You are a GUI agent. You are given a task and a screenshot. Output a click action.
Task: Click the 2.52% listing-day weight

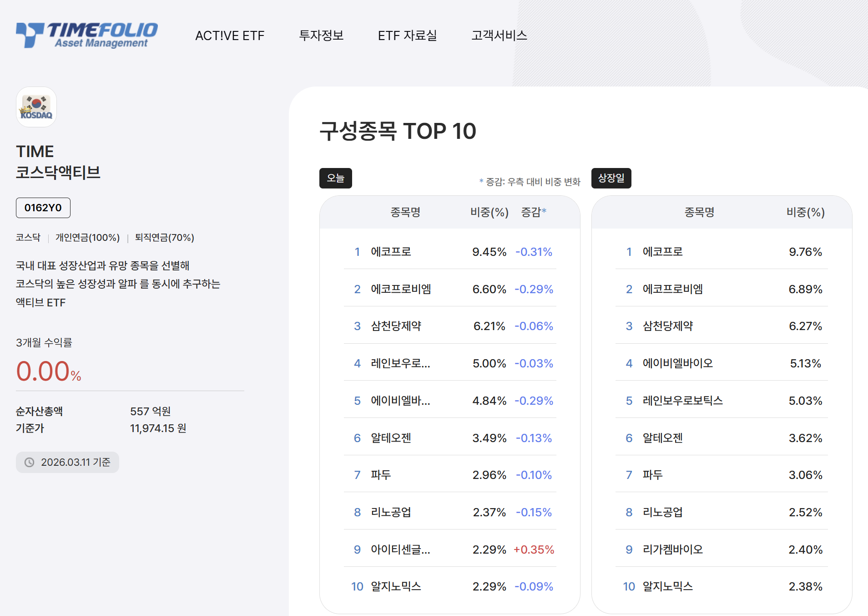tap(806, 512)
